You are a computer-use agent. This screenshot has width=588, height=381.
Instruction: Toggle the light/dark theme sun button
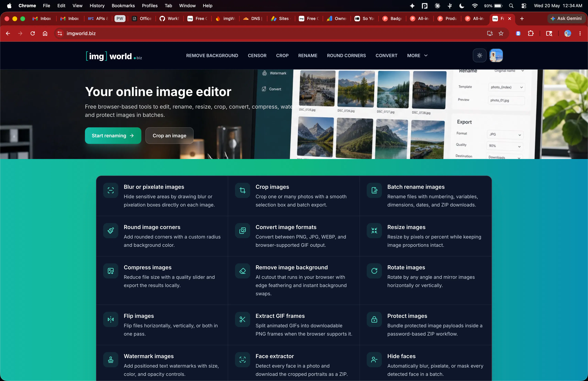(480, 55)
